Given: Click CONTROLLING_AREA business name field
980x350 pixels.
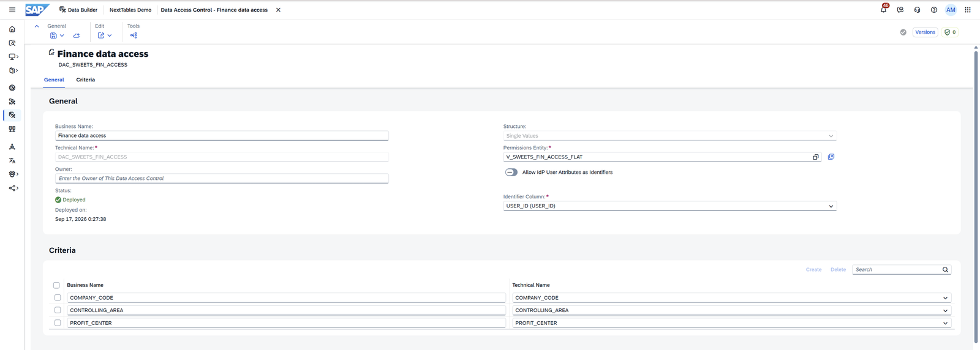Looking at the screenshot, I should [286, 310].
